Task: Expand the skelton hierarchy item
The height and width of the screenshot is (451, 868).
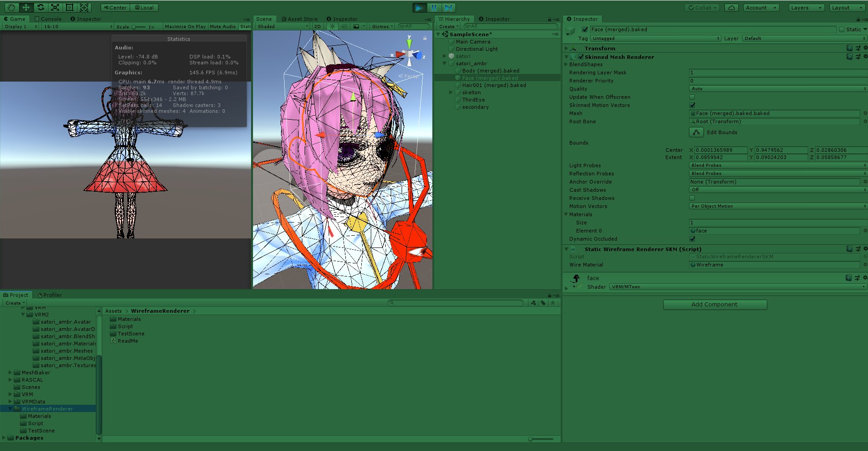Action: [x=451, y=92]
